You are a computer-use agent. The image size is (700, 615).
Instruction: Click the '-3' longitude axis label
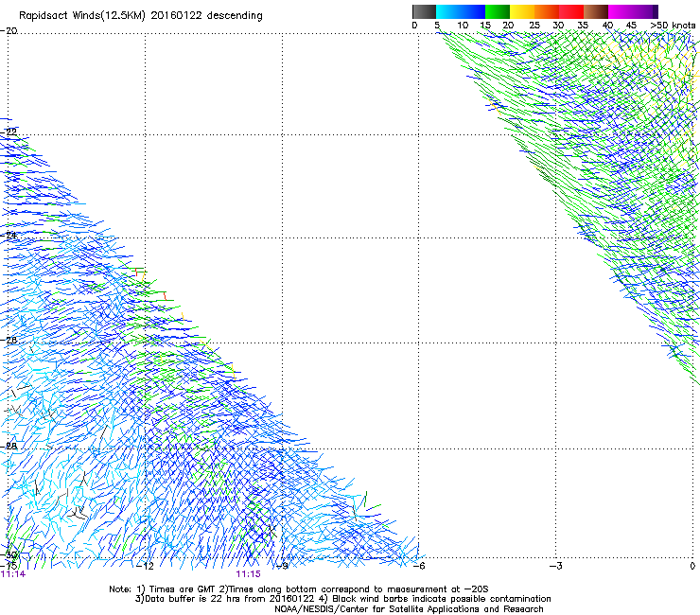pos(556,566)
